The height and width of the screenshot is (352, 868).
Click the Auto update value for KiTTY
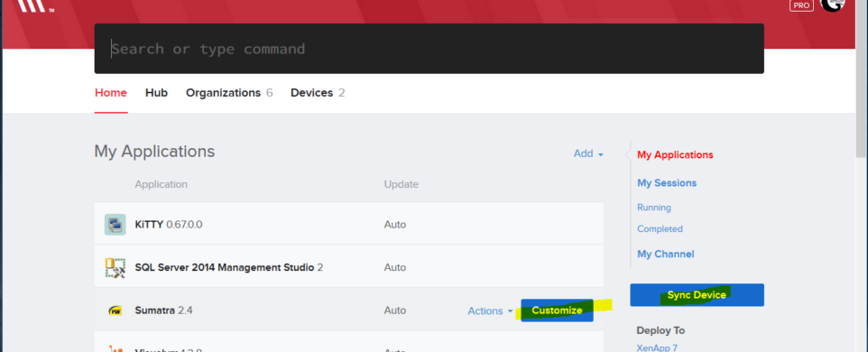coord(394,225)
